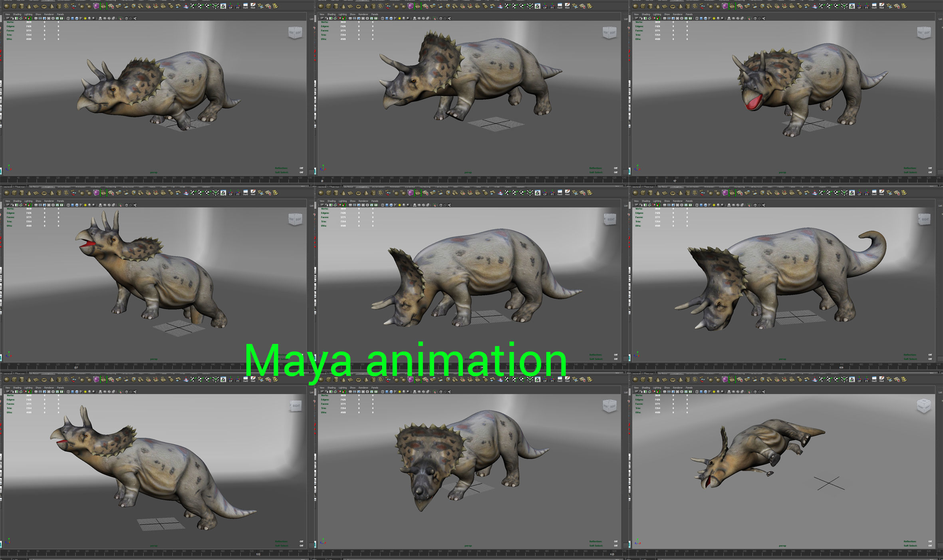Click Outl shelf button in bottom-right window

point(874,379)
